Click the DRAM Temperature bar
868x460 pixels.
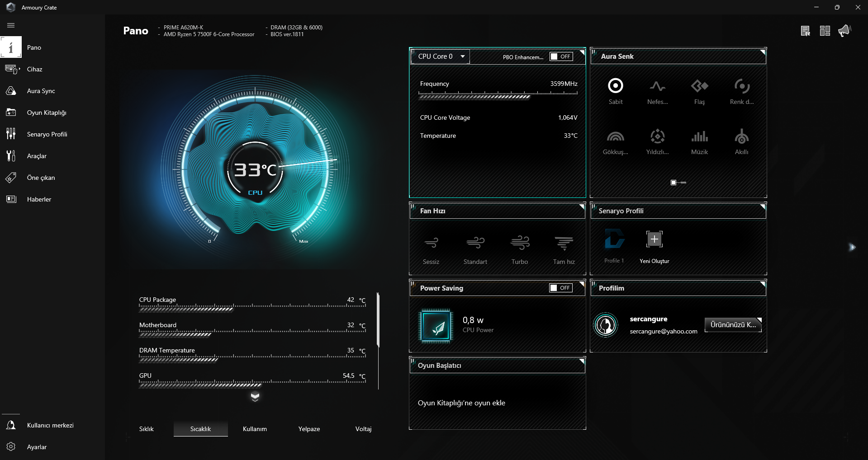tap(252, 358)
